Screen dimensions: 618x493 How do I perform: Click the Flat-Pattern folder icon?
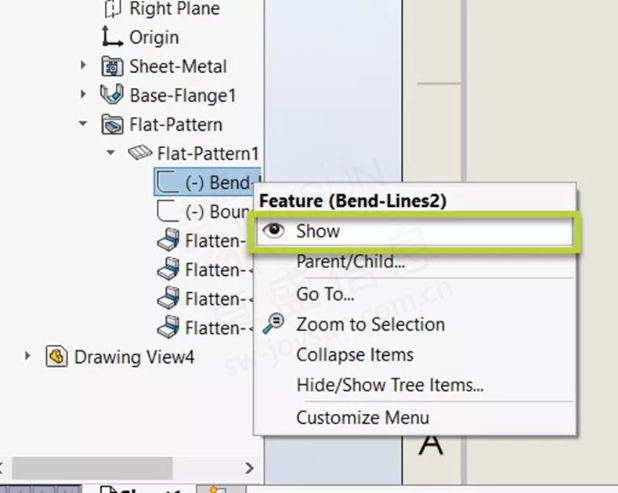(113, 125)
